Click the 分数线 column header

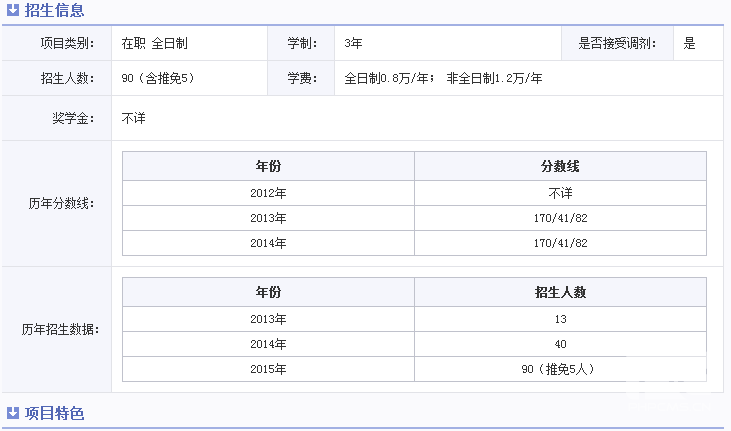[x=560, y=166]
